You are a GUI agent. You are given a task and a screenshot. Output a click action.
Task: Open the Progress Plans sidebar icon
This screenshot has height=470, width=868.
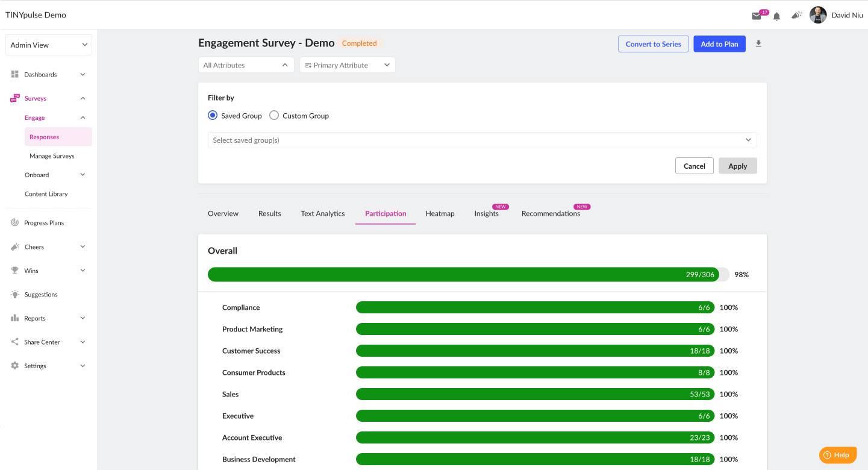[x=15, y=222]
